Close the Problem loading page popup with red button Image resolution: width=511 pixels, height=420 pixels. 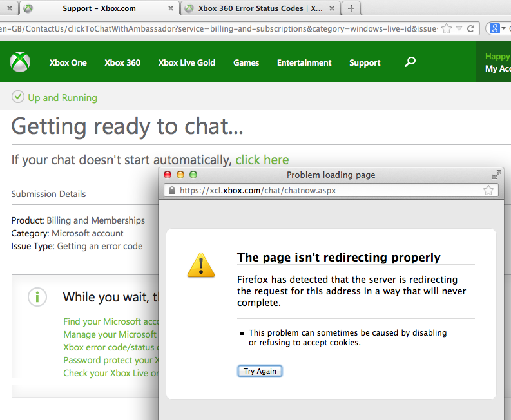coord(168,175)
